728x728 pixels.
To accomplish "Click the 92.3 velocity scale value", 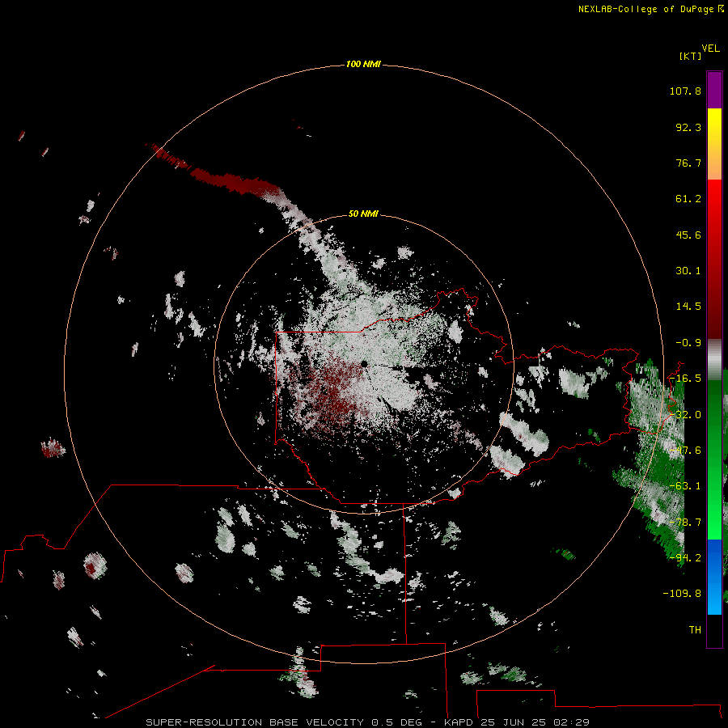I will 688,127.
